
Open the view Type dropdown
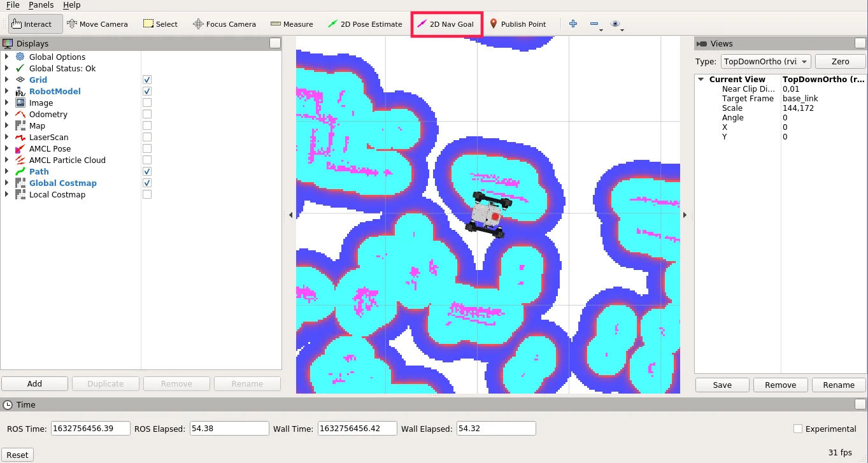coord(765,62)
